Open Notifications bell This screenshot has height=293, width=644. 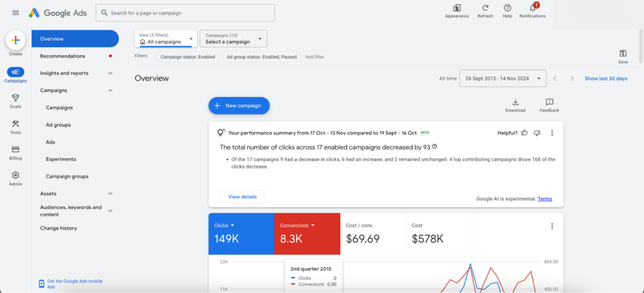(533, 8)
